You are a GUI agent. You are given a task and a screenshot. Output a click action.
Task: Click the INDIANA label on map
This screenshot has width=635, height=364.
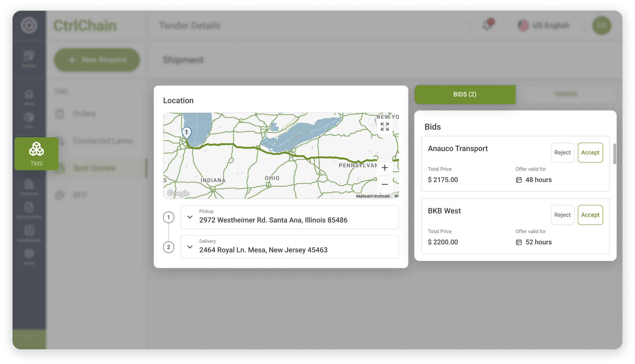213,180
